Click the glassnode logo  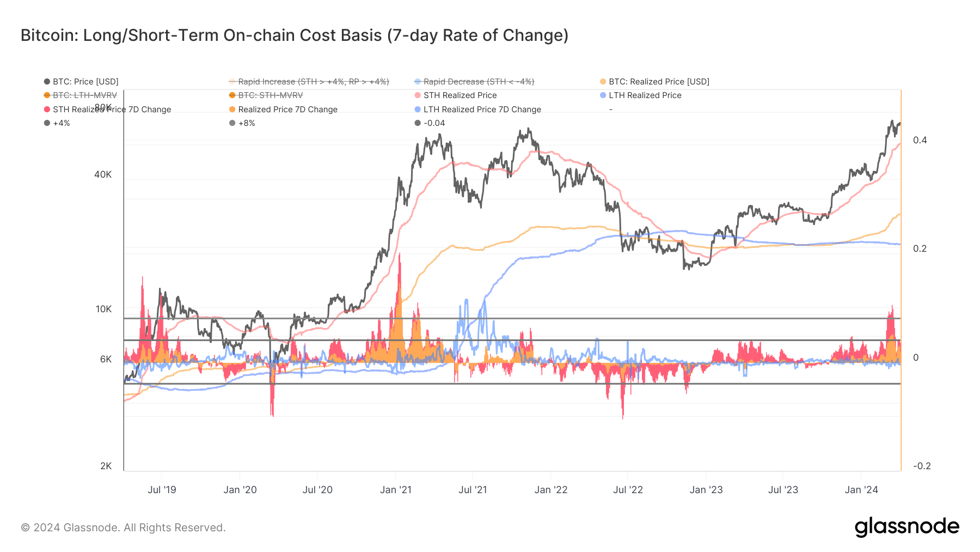pos(906,527)
